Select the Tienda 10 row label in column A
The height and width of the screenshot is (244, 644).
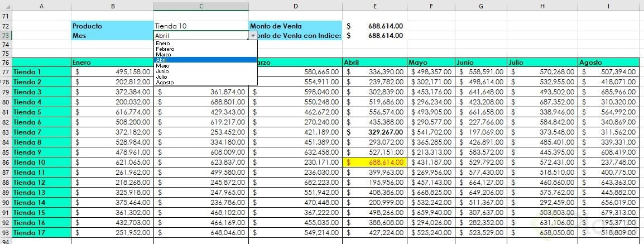tap(41, 162)
